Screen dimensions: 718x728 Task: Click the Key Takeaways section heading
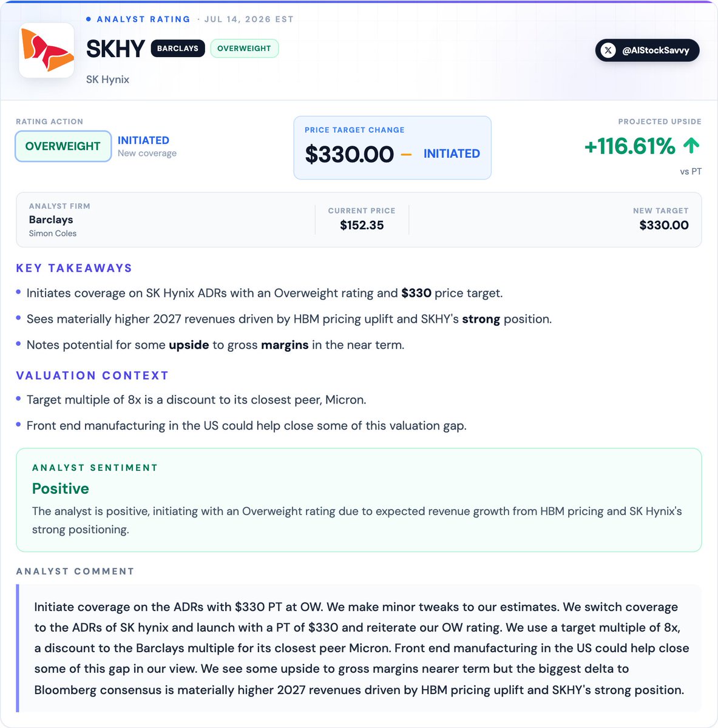tap(74, 268)
